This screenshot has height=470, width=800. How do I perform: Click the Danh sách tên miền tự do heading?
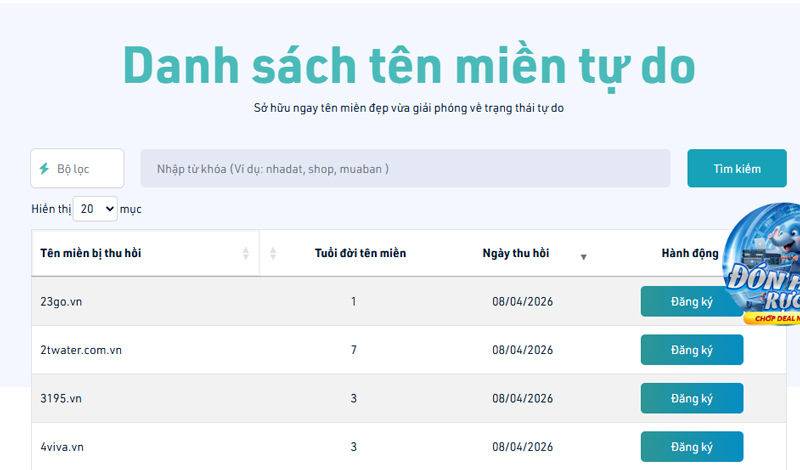[409, 66]
